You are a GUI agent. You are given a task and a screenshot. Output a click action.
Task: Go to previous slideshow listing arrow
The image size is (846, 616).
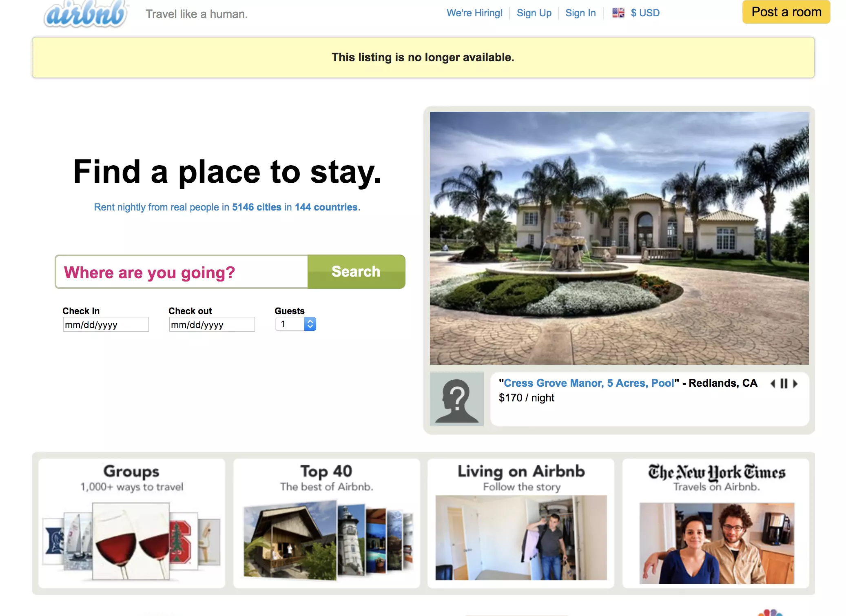pyautogui.click(x=773, y=383)
